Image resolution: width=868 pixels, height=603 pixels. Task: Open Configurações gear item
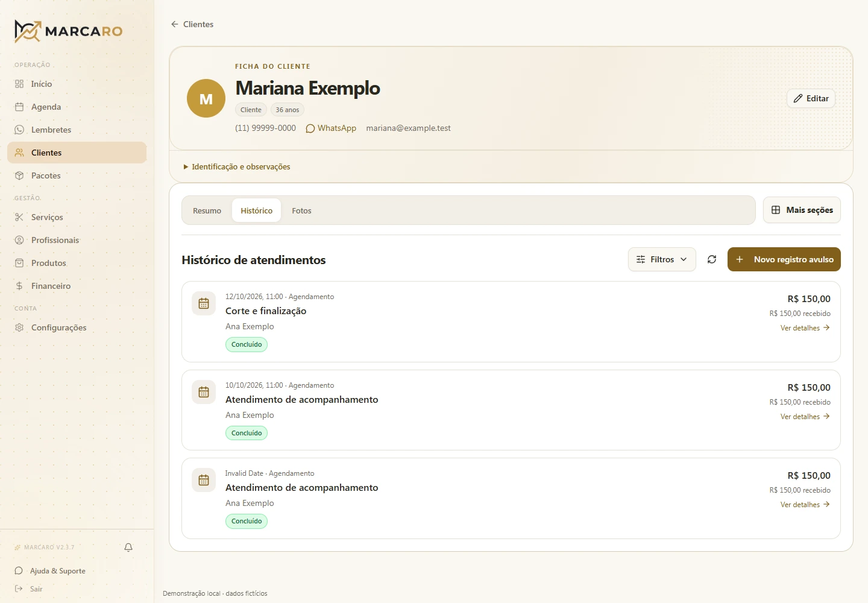(77, 327)
